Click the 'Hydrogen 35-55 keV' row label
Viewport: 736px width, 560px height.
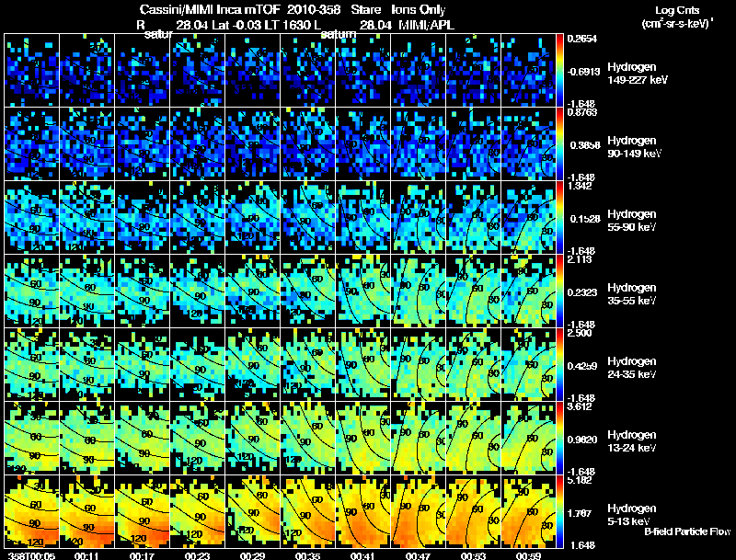point(632,293)
